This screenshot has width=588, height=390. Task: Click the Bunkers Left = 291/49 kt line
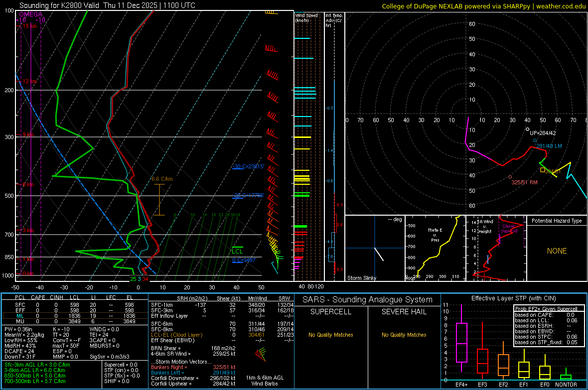tap(193, 373)
